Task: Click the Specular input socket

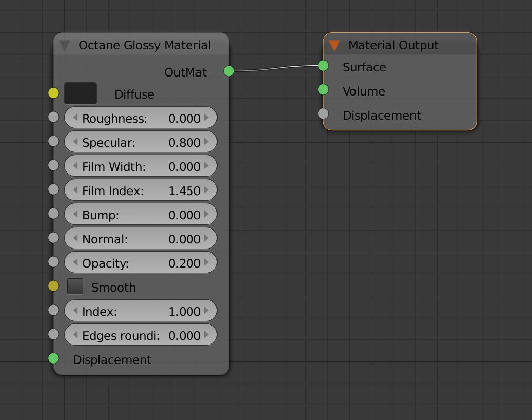Action: pyautogui.click(x=53, y=141)
